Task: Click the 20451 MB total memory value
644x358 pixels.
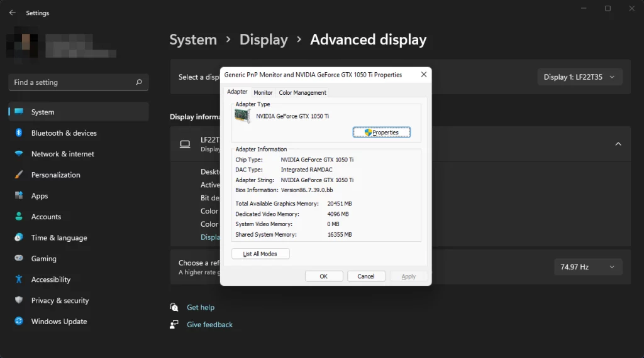Action: [339, 203]
